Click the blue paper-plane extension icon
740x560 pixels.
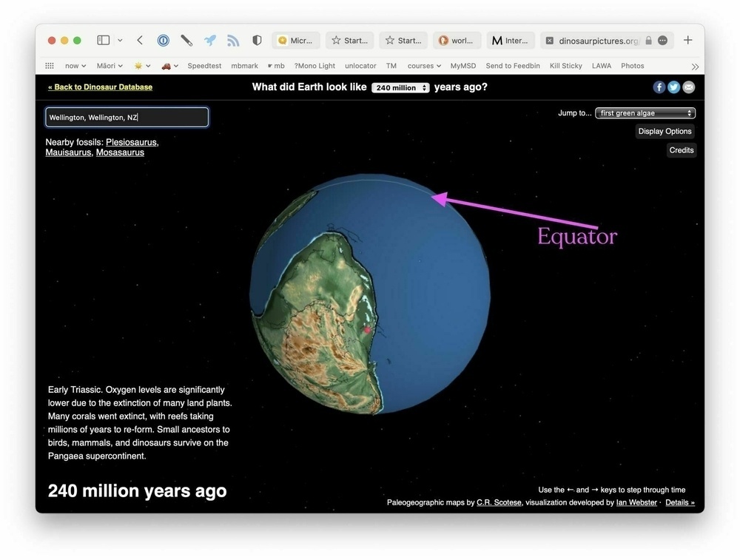(209, 40)
